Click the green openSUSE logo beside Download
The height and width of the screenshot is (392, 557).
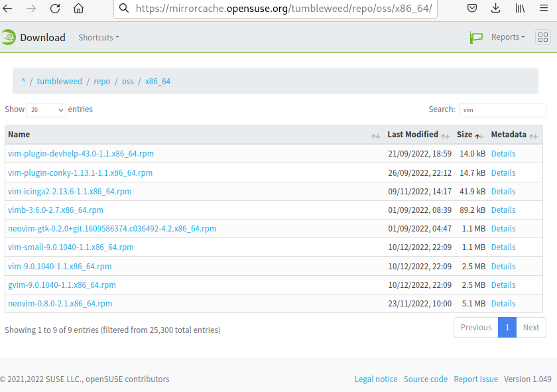tap(9, 37)
